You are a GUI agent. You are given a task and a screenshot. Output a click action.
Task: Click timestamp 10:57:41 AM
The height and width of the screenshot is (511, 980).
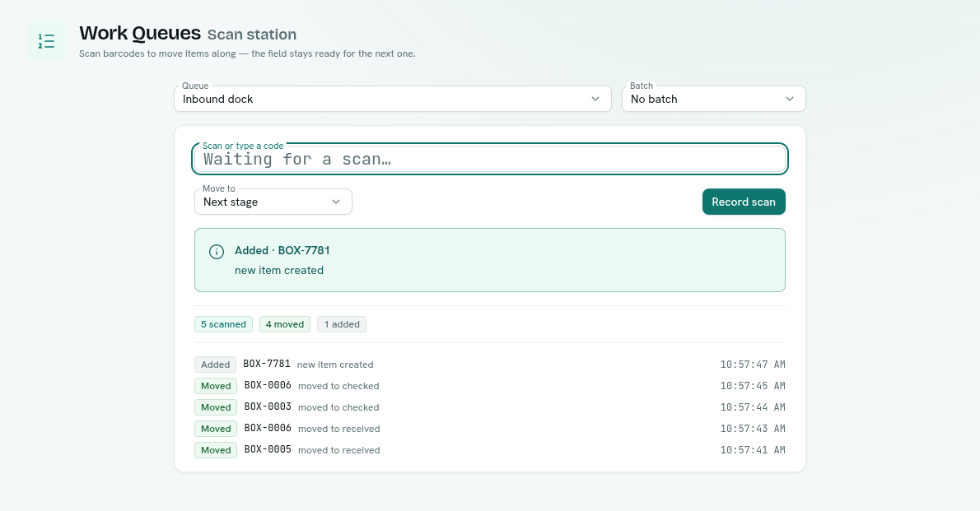pyautogui.click(x=753, y=450)
